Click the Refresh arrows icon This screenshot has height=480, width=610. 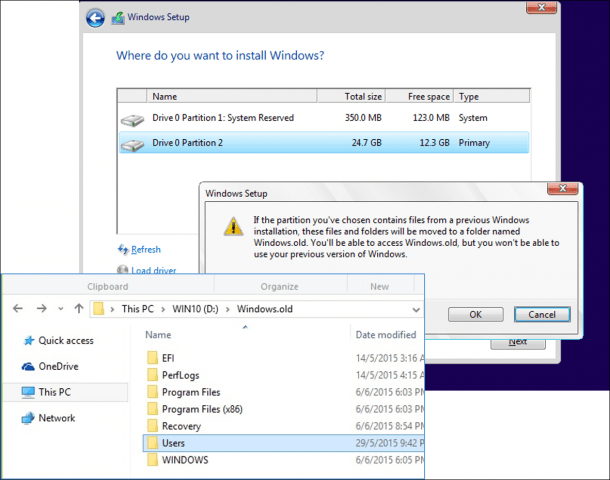[123, 249]
